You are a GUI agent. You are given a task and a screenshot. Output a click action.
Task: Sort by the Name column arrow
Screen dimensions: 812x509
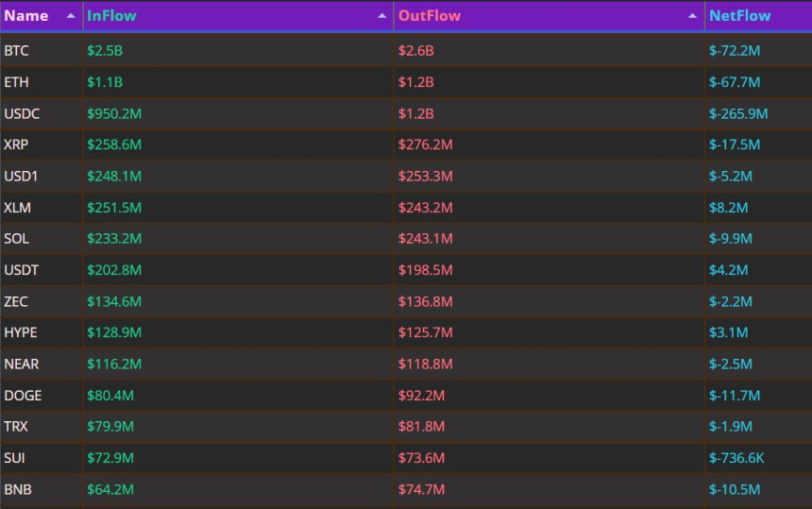tap(71, 16)
